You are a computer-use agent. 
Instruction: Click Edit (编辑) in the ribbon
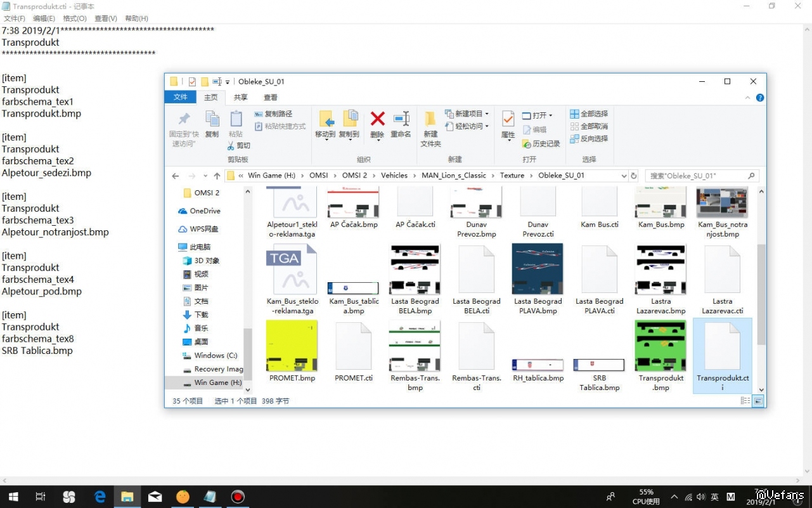534,129
